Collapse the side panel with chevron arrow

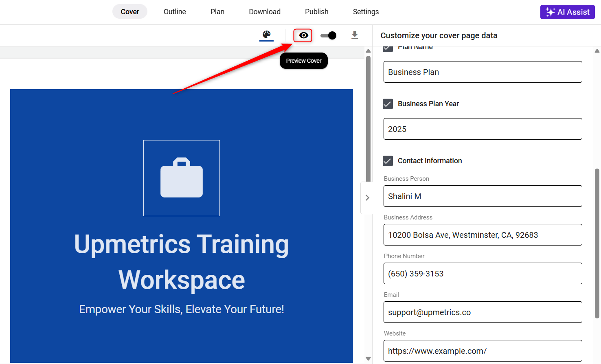[x=367, y=197]
